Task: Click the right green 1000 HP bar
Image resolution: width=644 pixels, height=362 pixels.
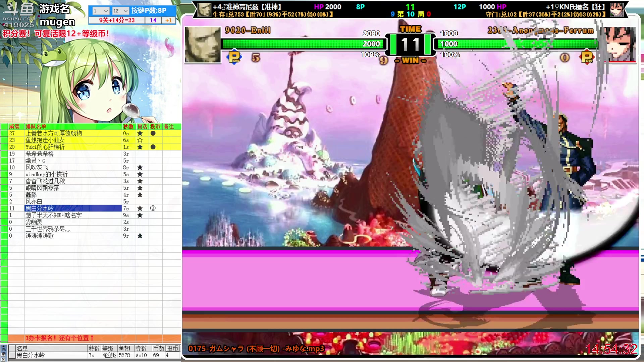Action: pos(516,44)
